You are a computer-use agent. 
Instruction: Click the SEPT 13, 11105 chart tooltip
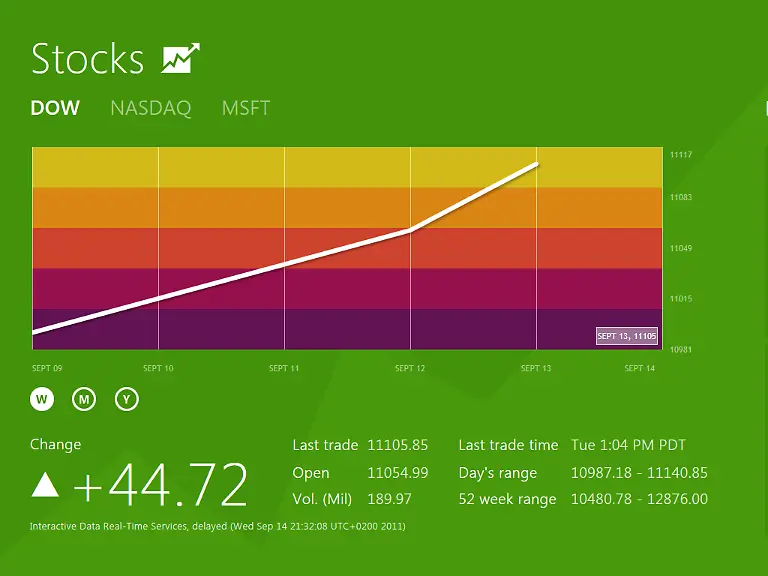(x=626, y=336)
